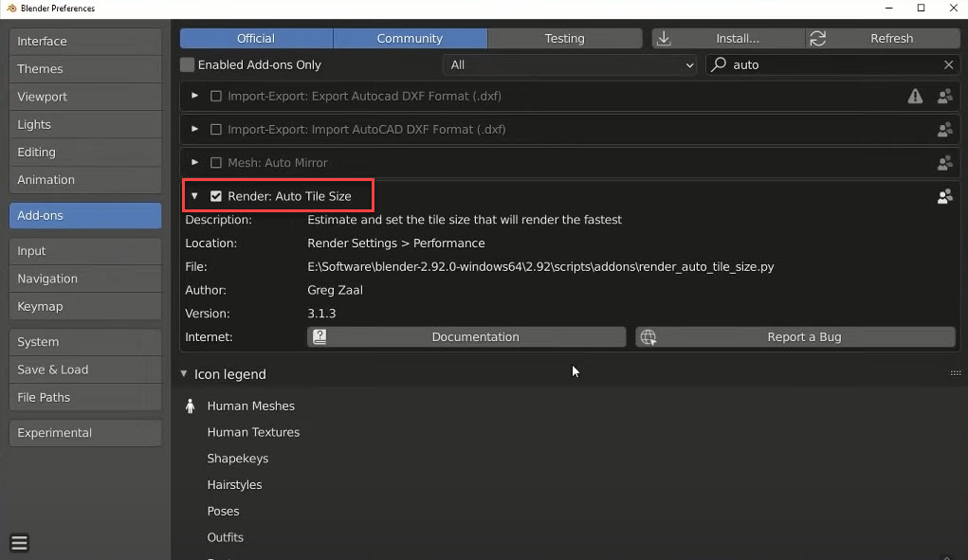Toggle the Official support level filter
The width and height of the screenshot is (968, 560).
pyautogui.click(x=256, y=38)
